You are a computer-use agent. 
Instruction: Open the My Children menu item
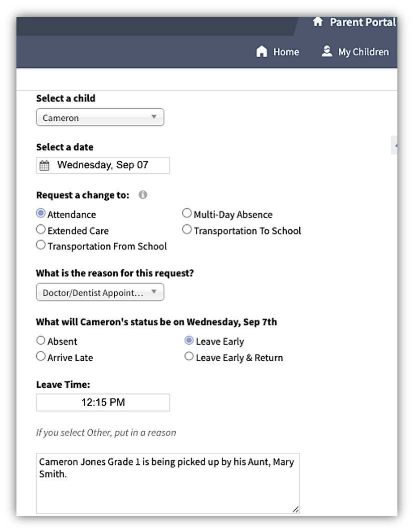363,52
